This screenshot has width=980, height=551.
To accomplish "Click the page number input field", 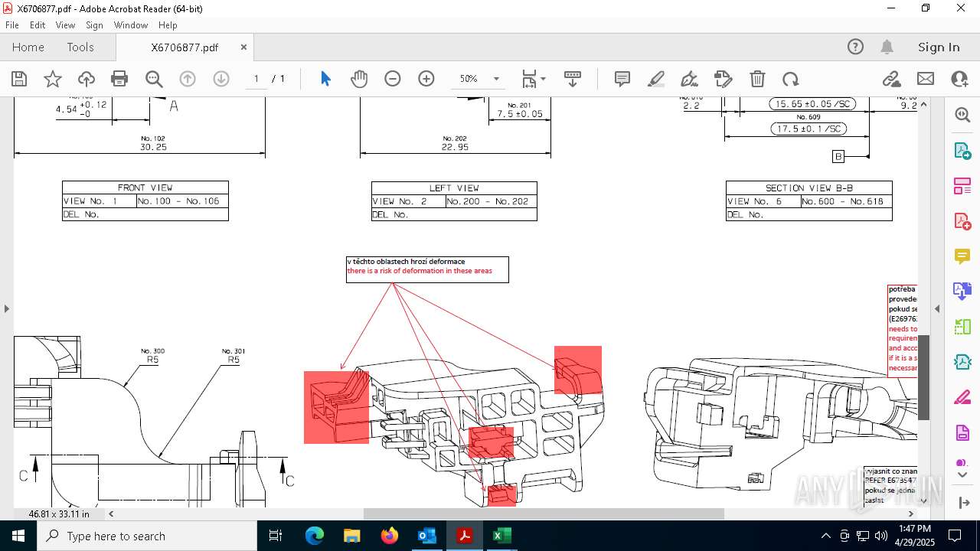I will (x=256, y=79).
